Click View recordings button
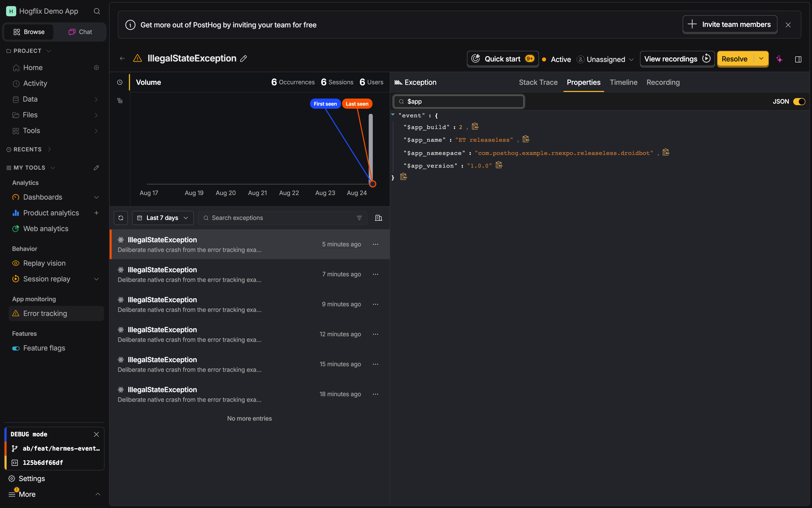This screenshot has height=508, width=812. 677,59
